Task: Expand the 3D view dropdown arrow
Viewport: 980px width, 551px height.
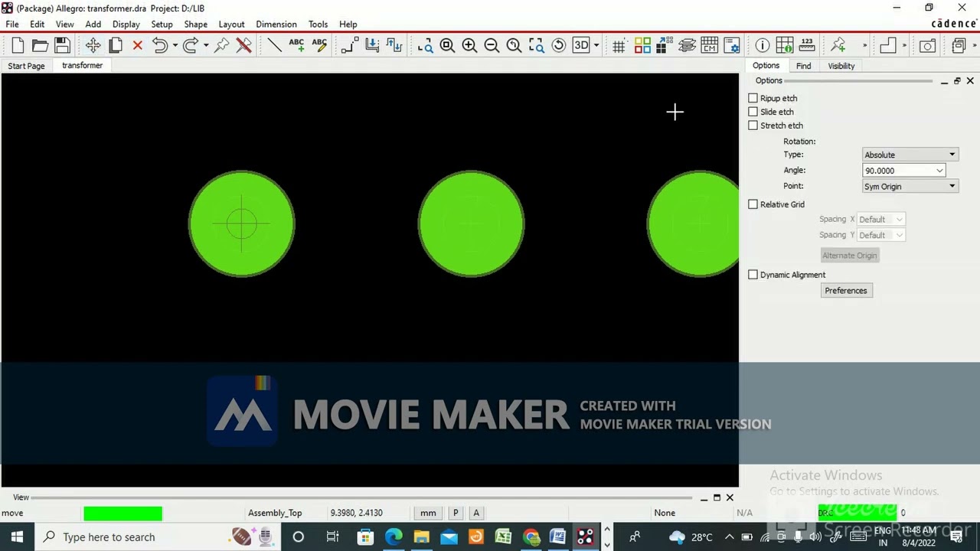Action: click(596, 46)
